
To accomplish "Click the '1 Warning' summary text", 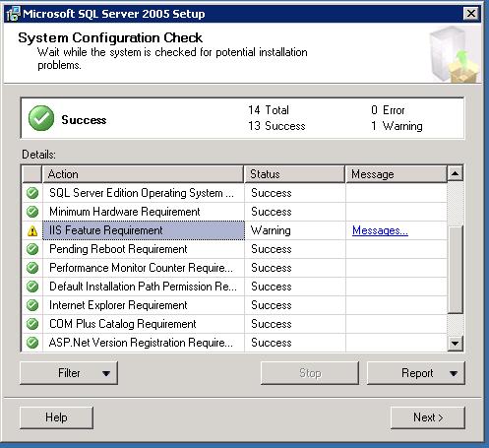I will [x=397, y=126].
